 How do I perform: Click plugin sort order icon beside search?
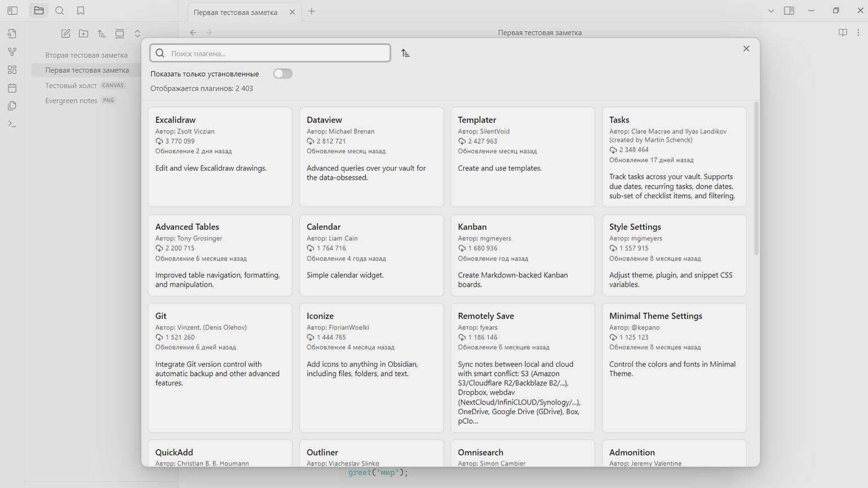click(x=405, y=53)
